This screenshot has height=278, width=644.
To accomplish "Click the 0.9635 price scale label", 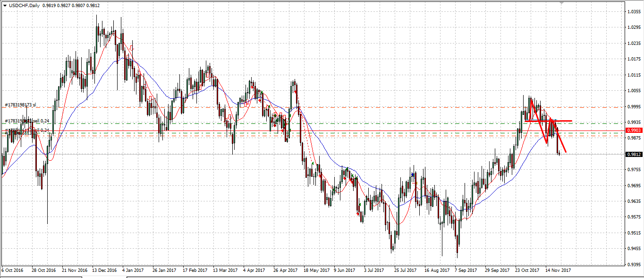I will pos(634,201).
